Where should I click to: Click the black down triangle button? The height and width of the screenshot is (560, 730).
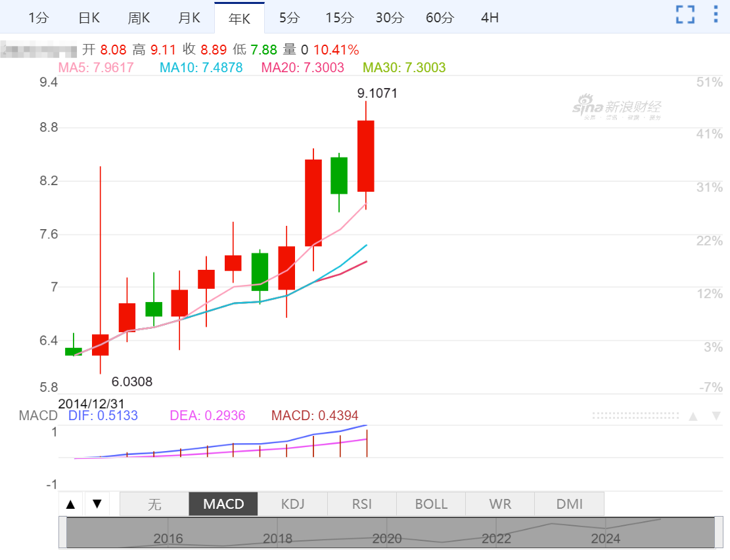(x=97, y=504)
